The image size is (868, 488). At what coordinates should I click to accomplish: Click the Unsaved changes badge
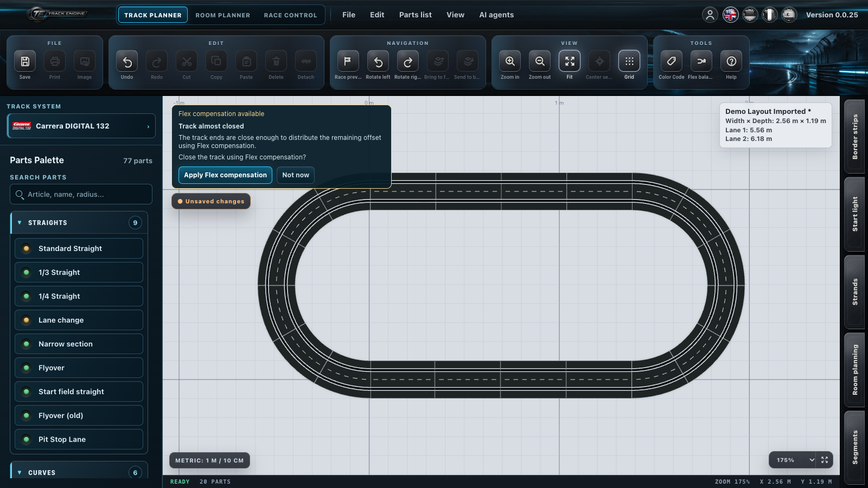(211, 201)
